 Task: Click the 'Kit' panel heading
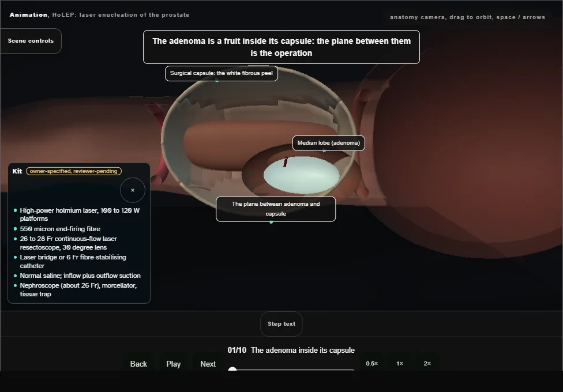[x=17, y=171]
